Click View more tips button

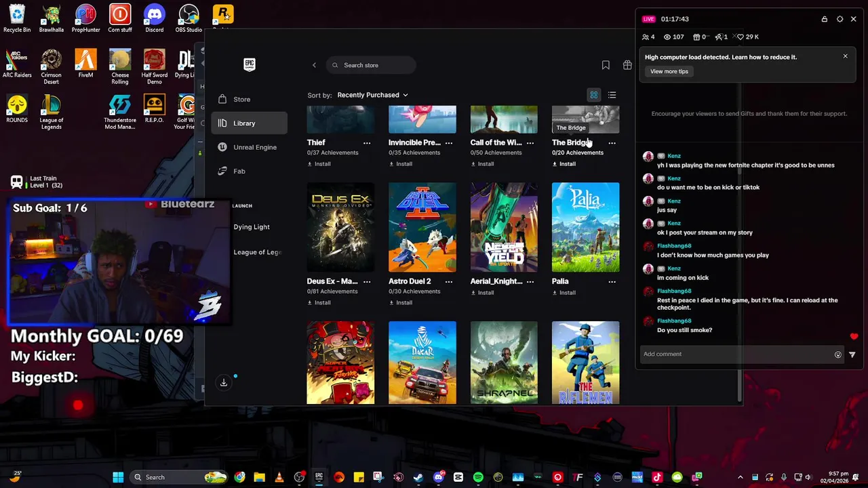669,71
